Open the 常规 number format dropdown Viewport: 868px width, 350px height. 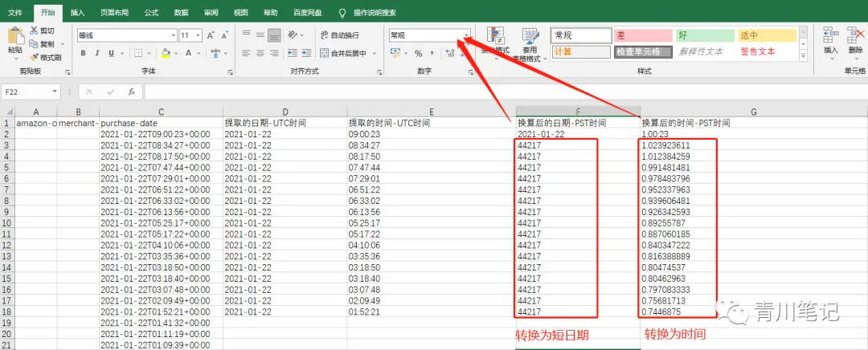click(x=466, y=35)
